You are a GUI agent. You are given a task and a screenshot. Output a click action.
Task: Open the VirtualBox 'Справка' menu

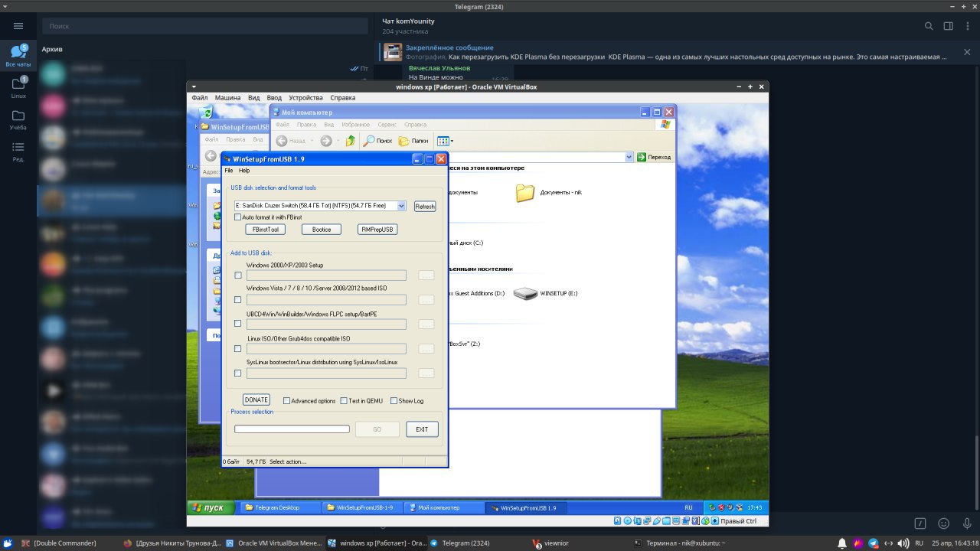[343, 98]
